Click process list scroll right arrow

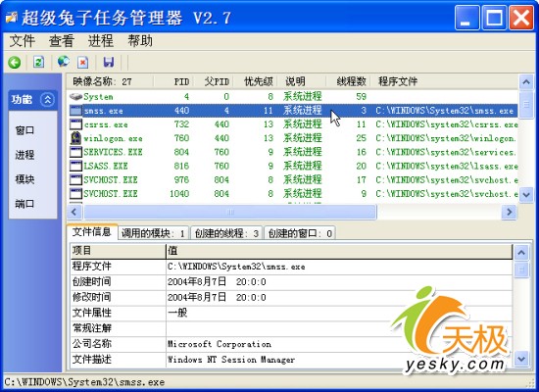(x=509, y=212)
